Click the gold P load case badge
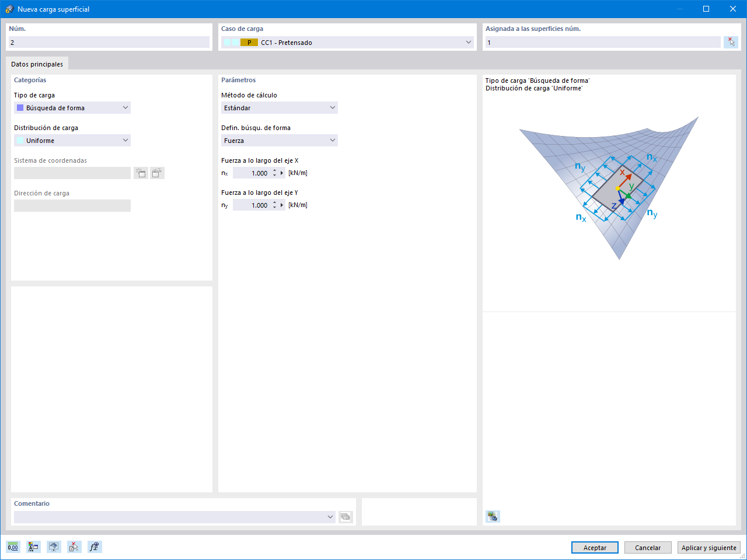The width and height of the screenshot is (747, 560). pyautogui.click(x=249, y=42)
